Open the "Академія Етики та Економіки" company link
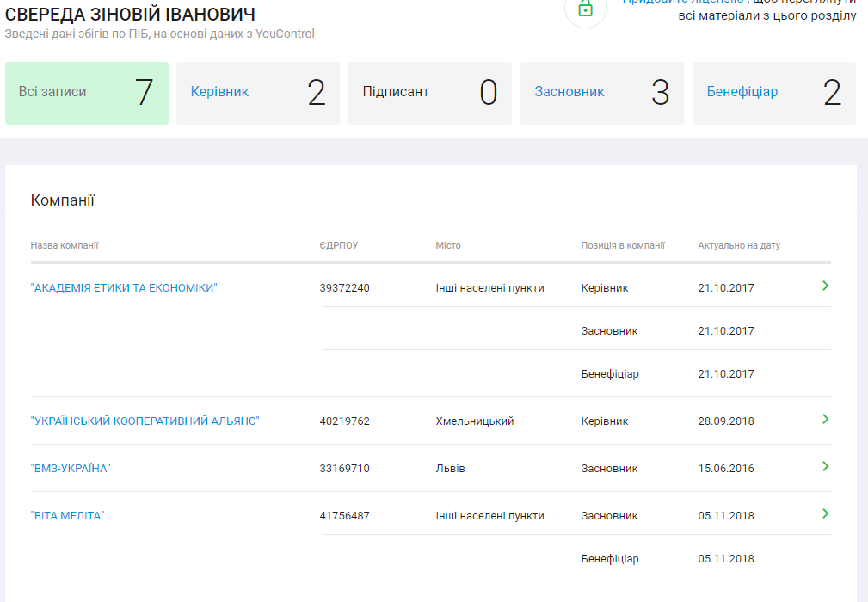 (124, 288)
